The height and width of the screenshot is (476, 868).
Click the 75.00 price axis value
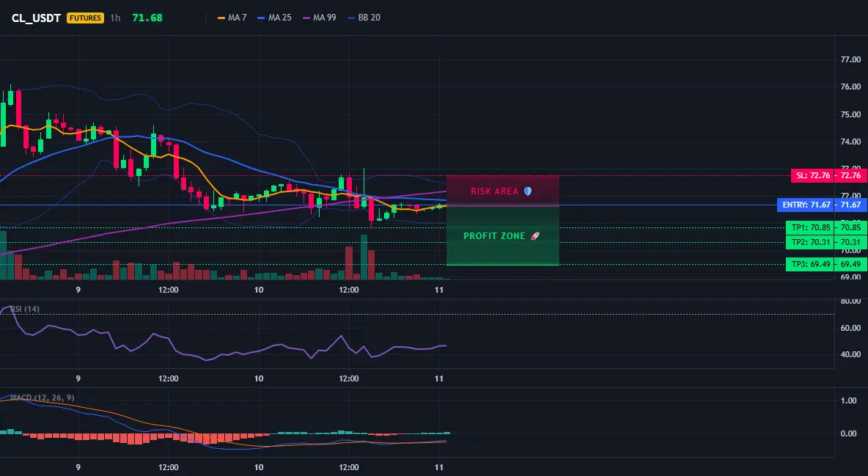[850, 114]
